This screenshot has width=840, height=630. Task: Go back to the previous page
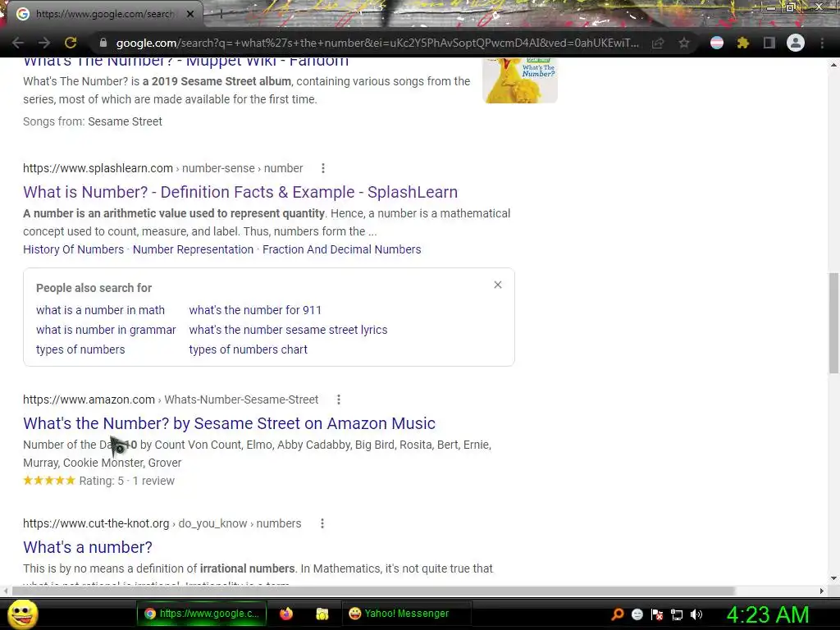[18, 43]
